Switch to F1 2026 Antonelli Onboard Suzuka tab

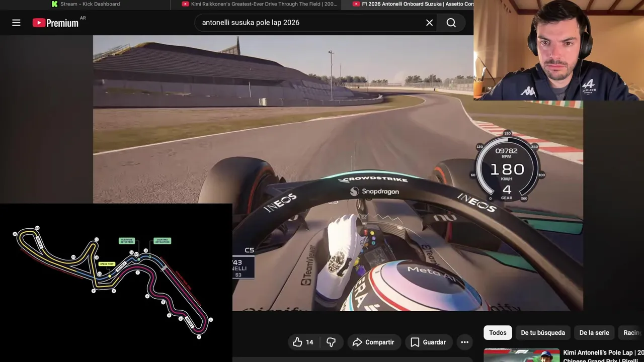pos(413,4)
